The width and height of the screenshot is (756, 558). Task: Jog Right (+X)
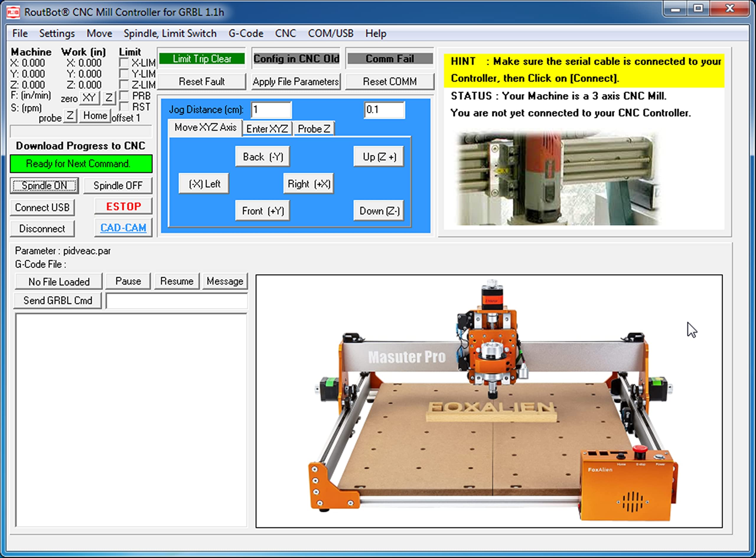pos(309,184)
